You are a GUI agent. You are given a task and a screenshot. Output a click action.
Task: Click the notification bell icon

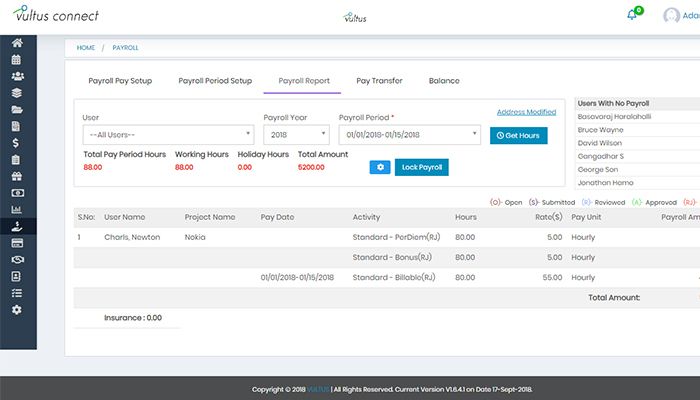point(632,15)
